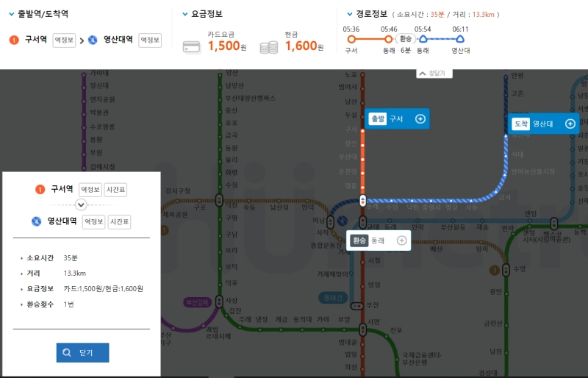Click the line 4 round icon next to 미남

(342, 221)
